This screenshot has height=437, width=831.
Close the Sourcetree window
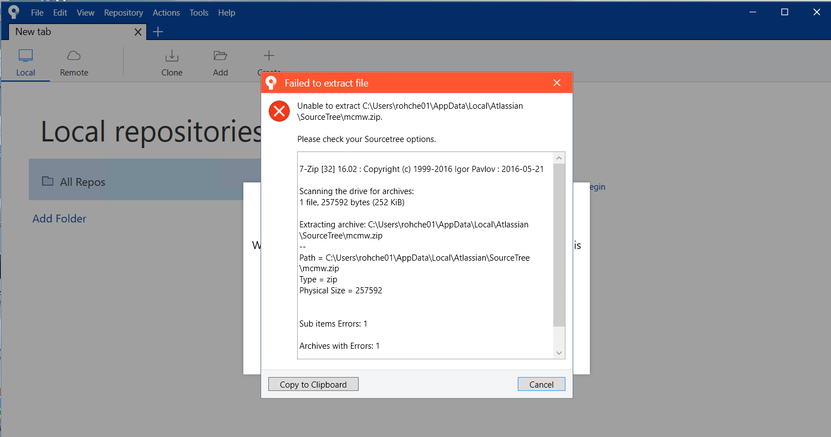click(x=816, y=12)
